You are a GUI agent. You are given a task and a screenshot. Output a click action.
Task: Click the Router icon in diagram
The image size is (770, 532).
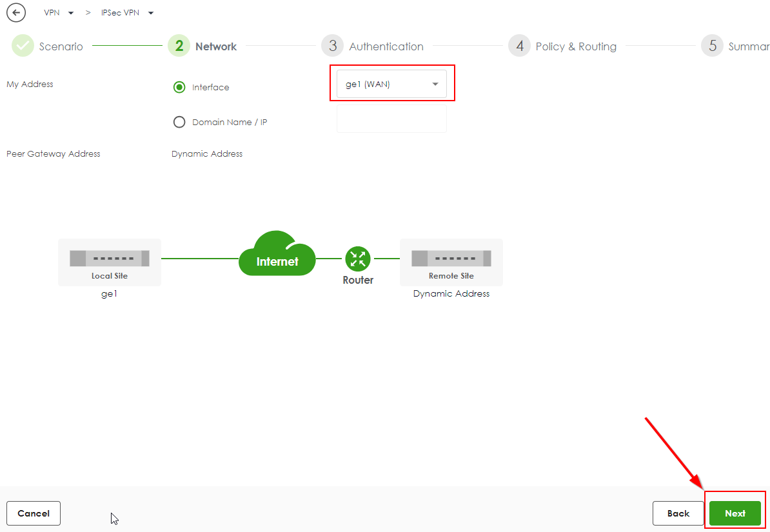(358, 259)
